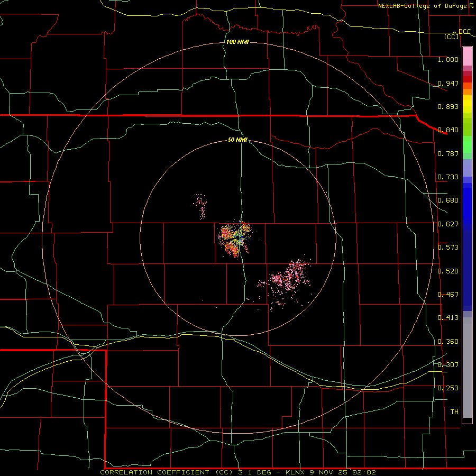This screenshot has width=476, height=476.
Task: Click the DCC label above the color scale
Action: [x=464, y=31]
